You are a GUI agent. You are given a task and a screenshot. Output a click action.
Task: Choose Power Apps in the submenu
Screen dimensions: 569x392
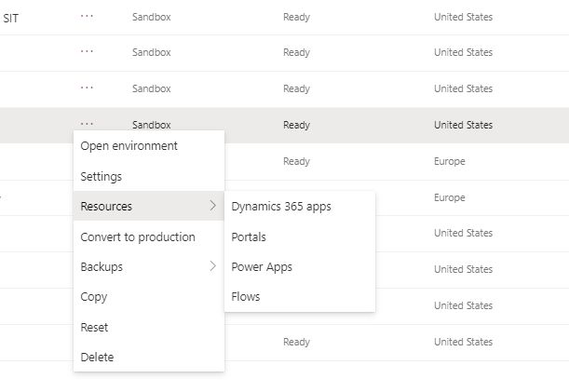[x=262, y=267]
